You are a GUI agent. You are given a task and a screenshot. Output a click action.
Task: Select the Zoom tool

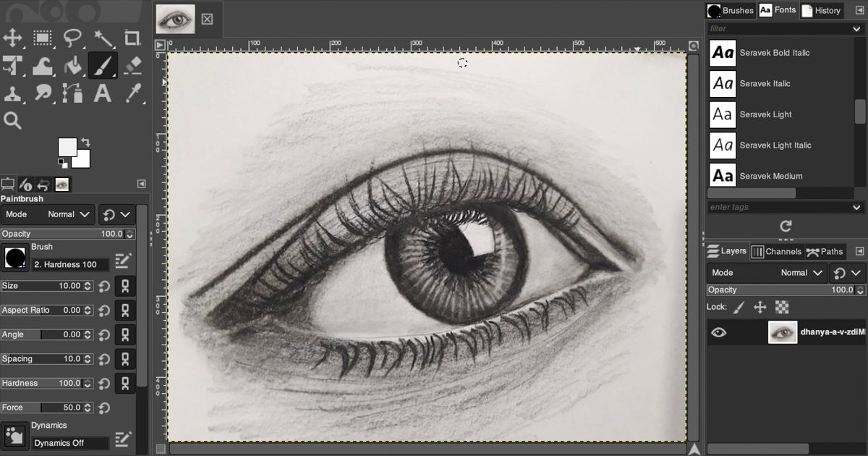[12, 120]
